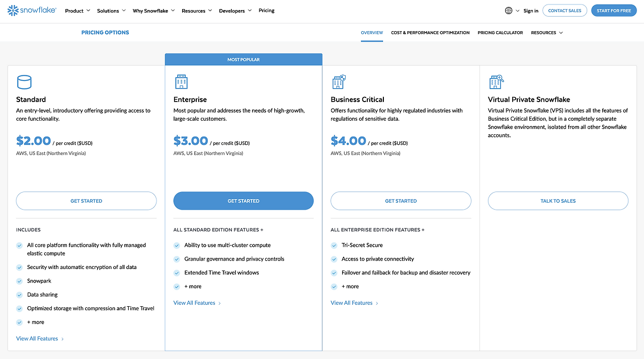Click the Enterprise plan title
Viewport: 644px width, 359px height.
coord(190,100)
